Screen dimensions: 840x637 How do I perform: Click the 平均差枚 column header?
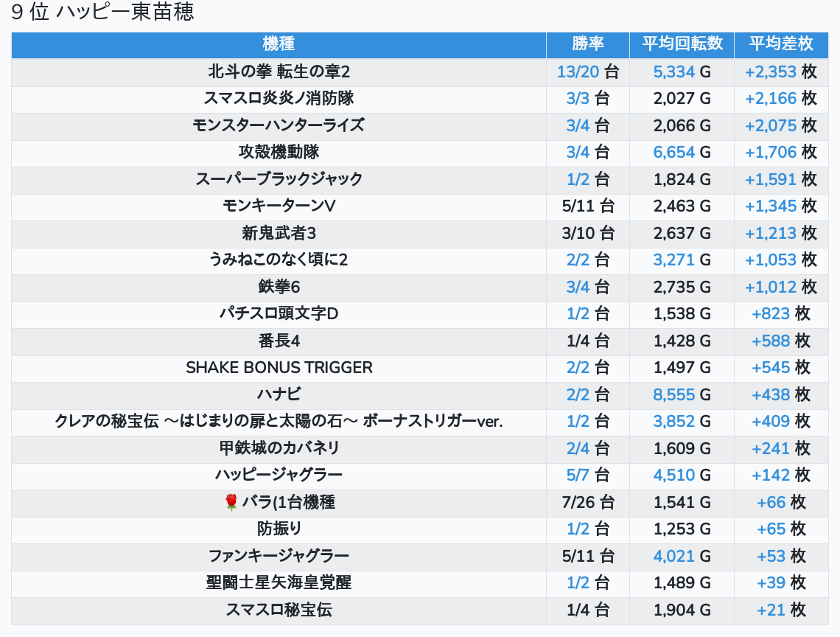(x=780, y=43)
